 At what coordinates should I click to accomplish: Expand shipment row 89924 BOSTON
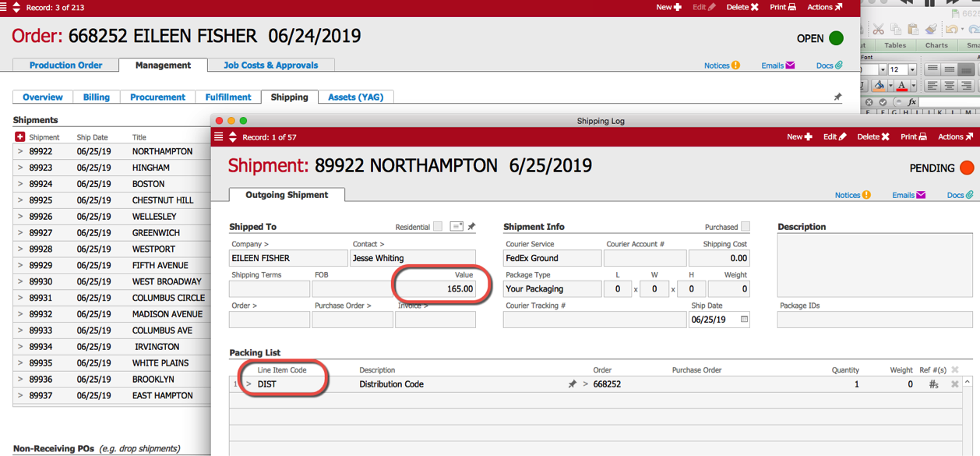20,184
